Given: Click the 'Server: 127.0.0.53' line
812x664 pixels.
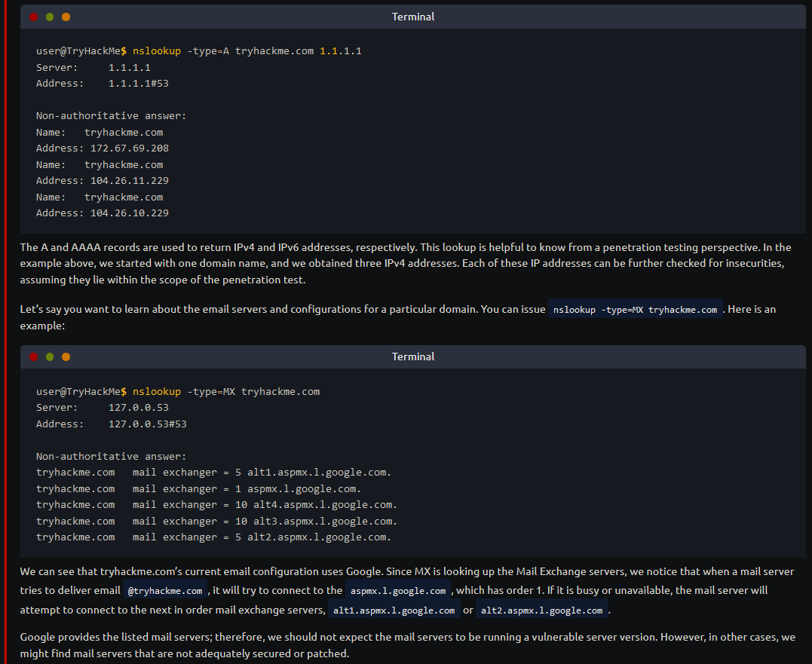Looking at the screenshot, I should pos(102,407).
